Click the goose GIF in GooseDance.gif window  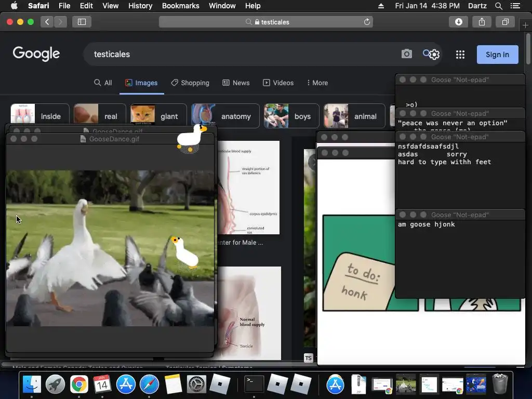[110, 248]
